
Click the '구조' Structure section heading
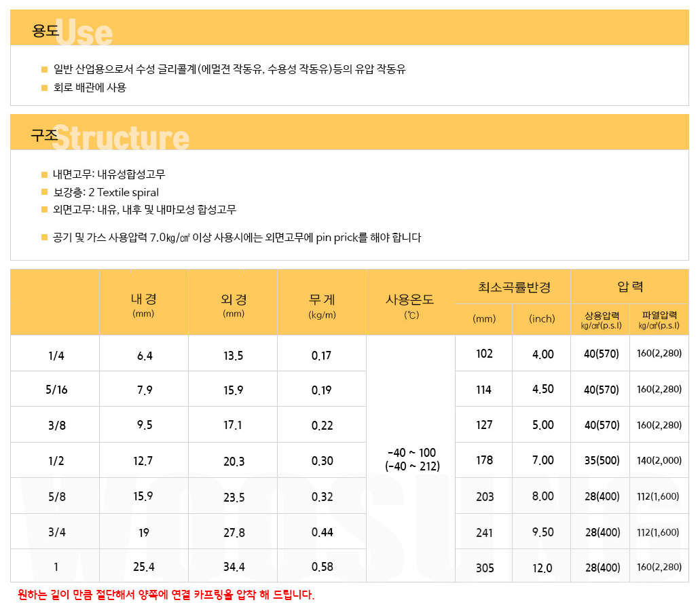(110, 136)
